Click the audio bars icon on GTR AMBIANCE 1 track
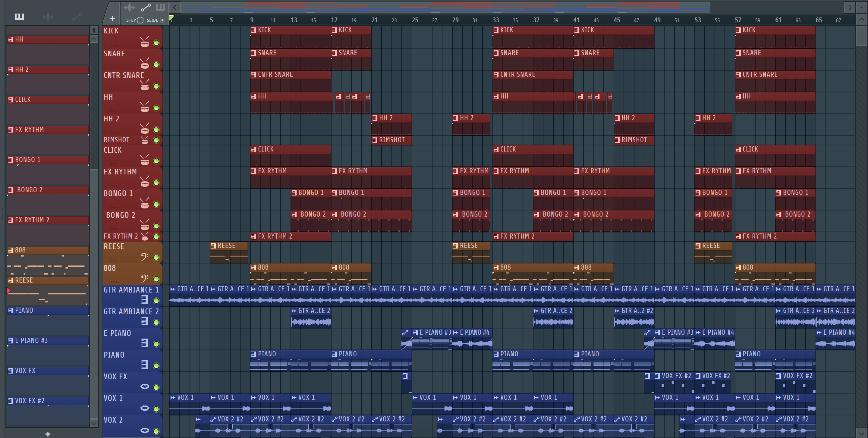The width and height of the screenshot is (868, 438). 145,300
